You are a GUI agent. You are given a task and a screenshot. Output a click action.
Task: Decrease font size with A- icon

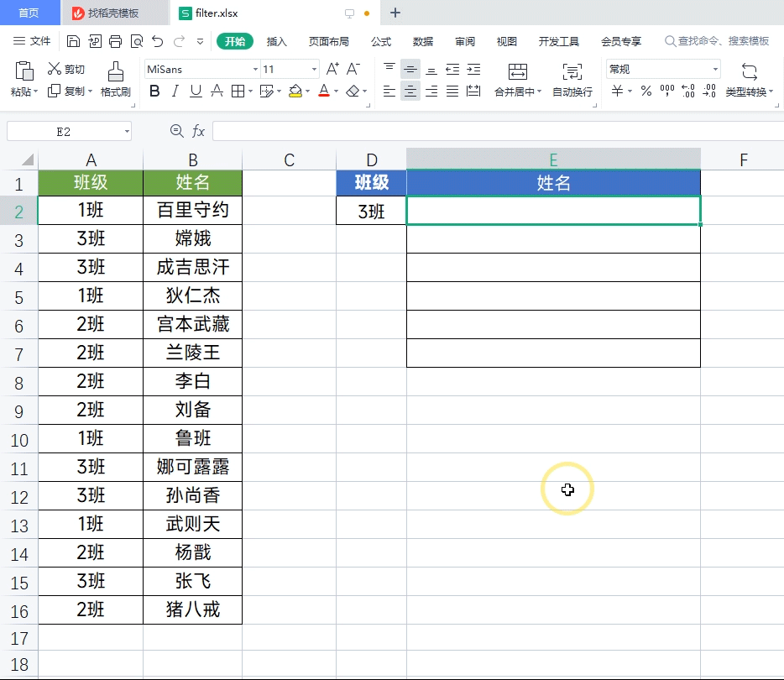pos(353,69)
